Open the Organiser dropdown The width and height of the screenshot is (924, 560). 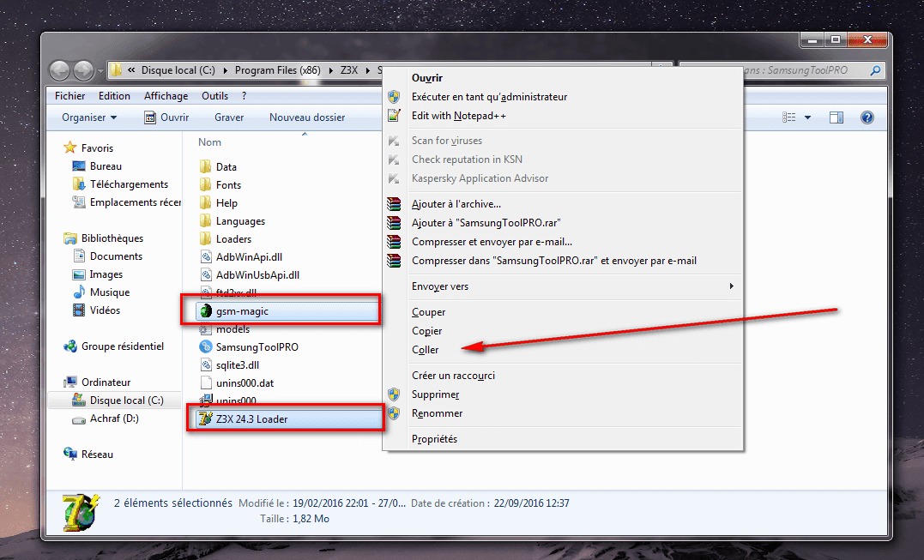89,117
